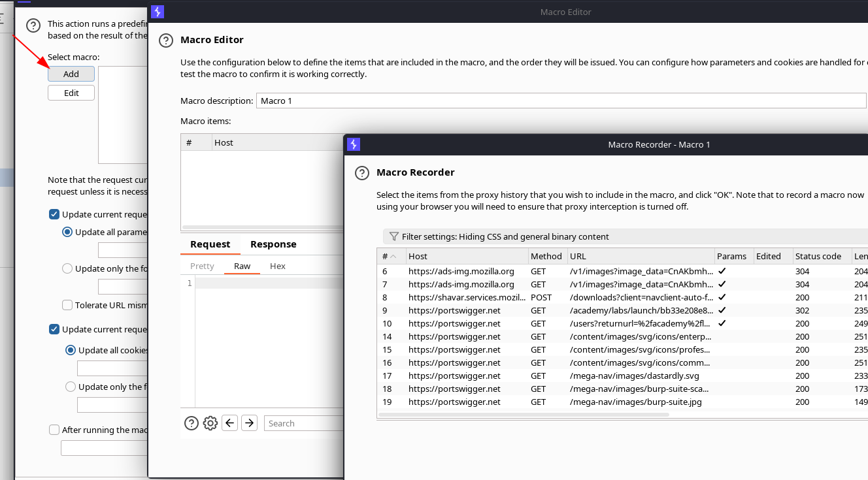
Task: Enable the After running the macro checkbox
Action: point(54,430)
